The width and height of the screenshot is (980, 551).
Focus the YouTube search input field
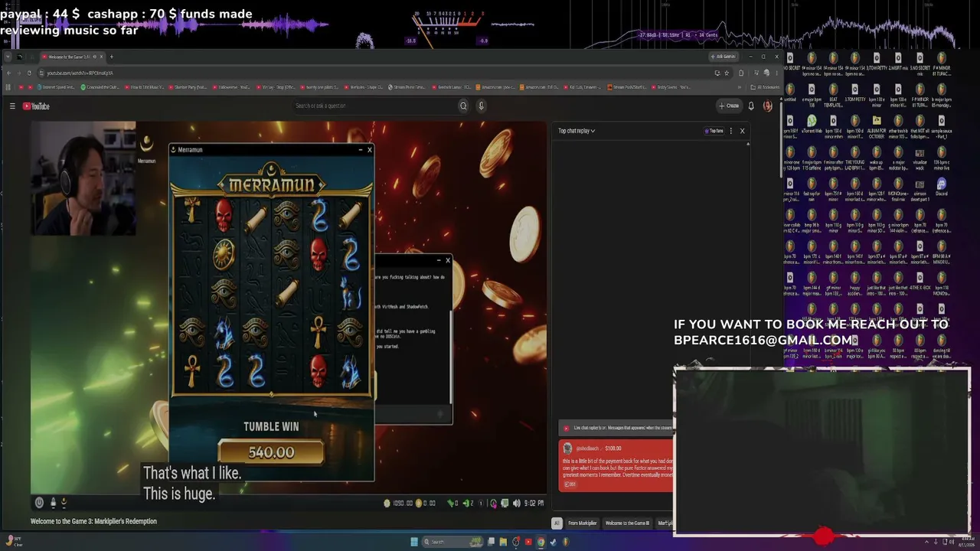coord(374,106)
